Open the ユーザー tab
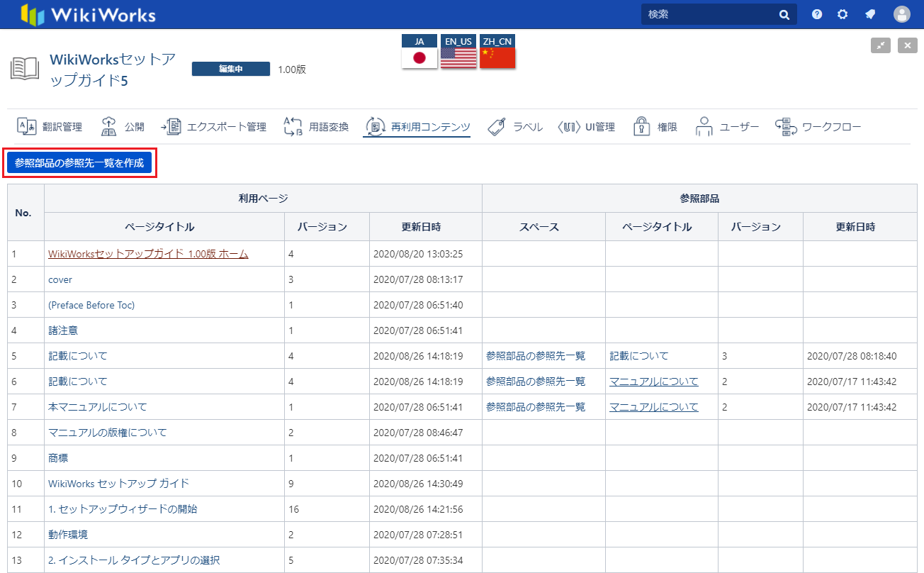This screenshot has width=924, height=573. (727, 127)
